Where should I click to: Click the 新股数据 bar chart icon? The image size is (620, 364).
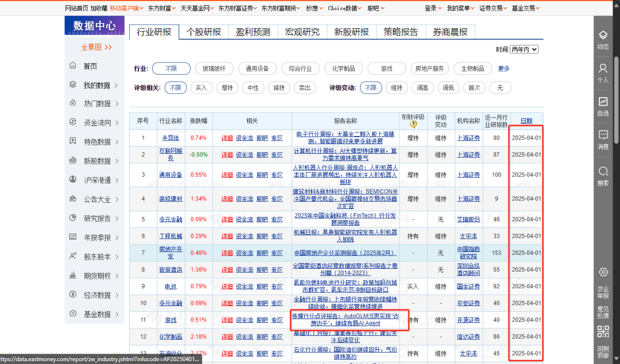click(73, 160)
